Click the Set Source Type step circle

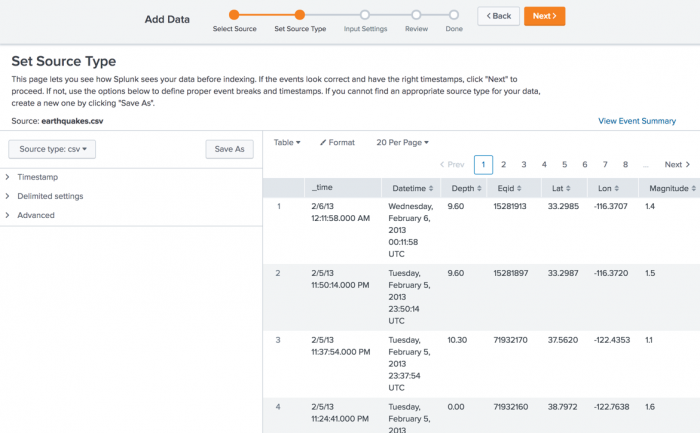click(300, 15)
